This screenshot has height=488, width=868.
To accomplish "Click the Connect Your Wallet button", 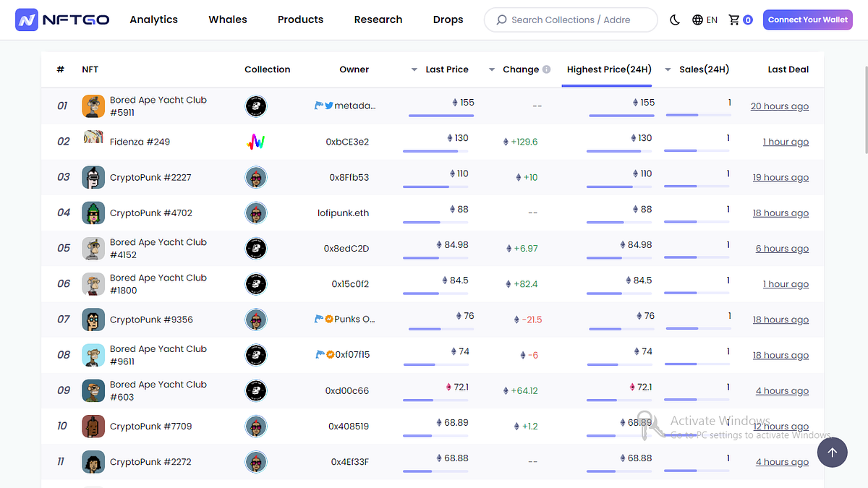I will pos(807,20).
